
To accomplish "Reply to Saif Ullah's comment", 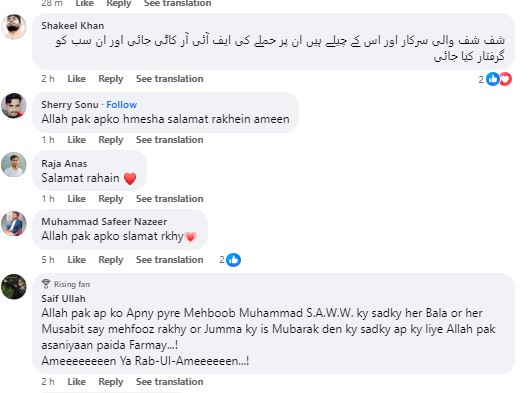I will click(111, 382).
